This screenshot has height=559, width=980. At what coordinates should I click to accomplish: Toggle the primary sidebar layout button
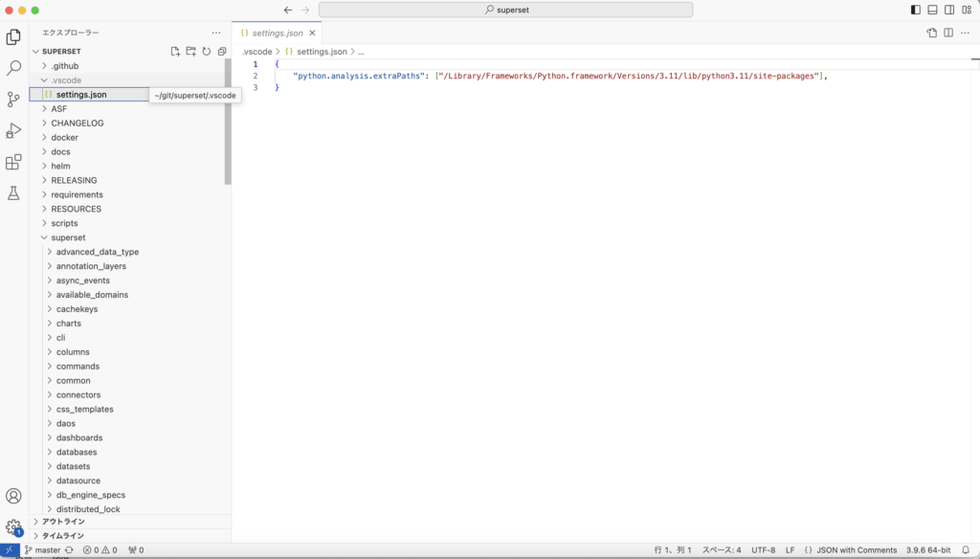916,10
